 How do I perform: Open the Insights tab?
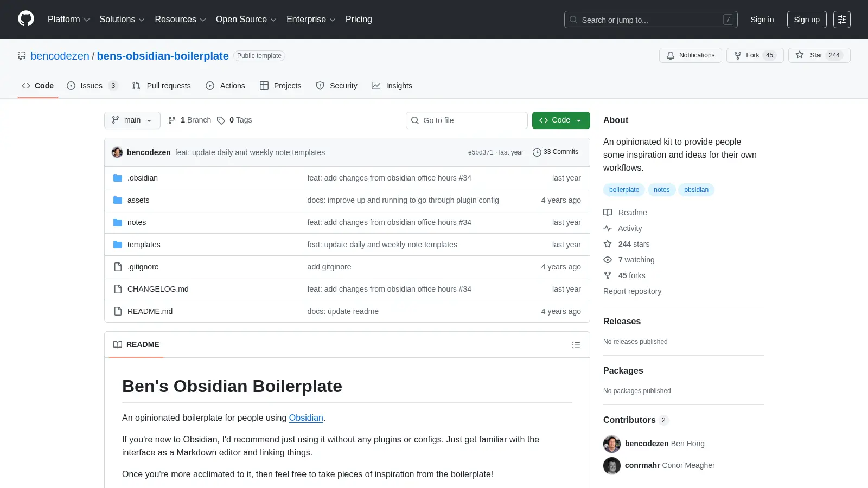[392, 86]
